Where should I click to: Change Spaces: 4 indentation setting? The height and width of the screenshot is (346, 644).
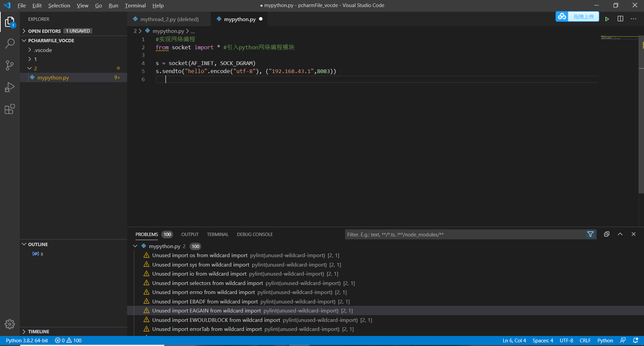point(543,340)
